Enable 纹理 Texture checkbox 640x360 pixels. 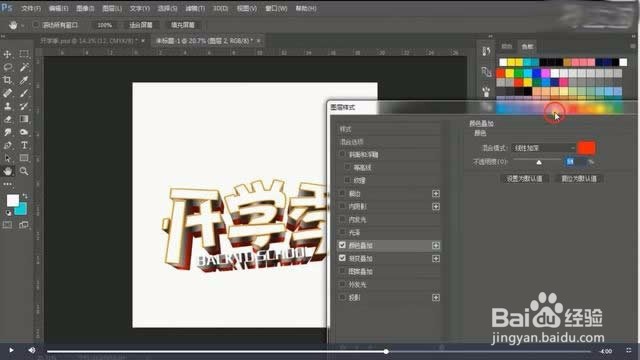(x=347, y=180)
